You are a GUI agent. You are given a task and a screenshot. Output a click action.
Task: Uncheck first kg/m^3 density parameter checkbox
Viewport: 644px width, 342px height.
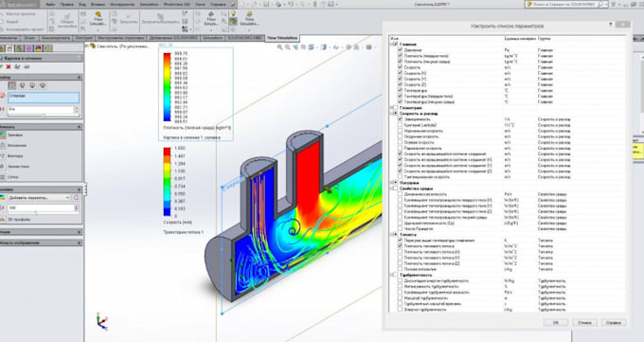(x=400, y=56)
